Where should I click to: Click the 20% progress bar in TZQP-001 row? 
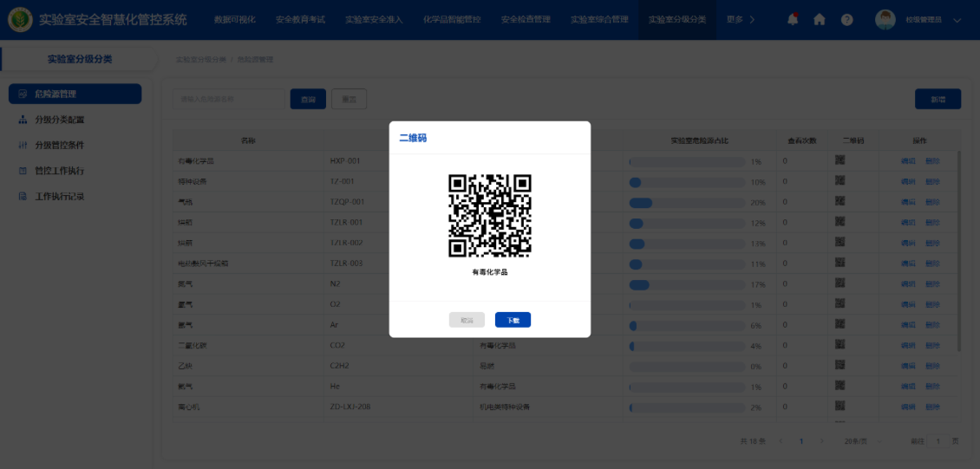[x=688, y=202]
